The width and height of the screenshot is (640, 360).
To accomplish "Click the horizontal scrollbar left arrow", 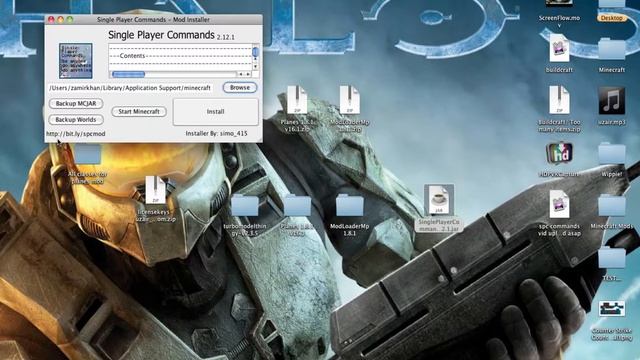I will [241, 74].
